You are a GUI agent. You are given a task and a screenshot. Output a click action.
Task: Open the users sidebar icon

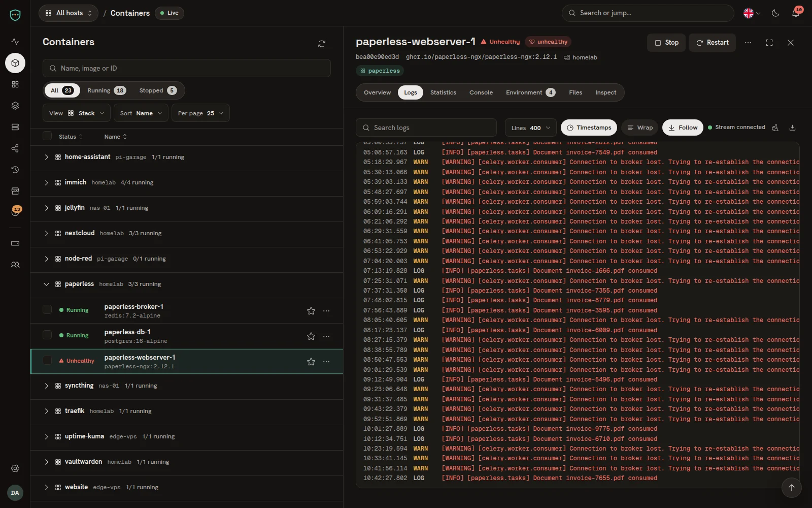[x=15, y=265]
